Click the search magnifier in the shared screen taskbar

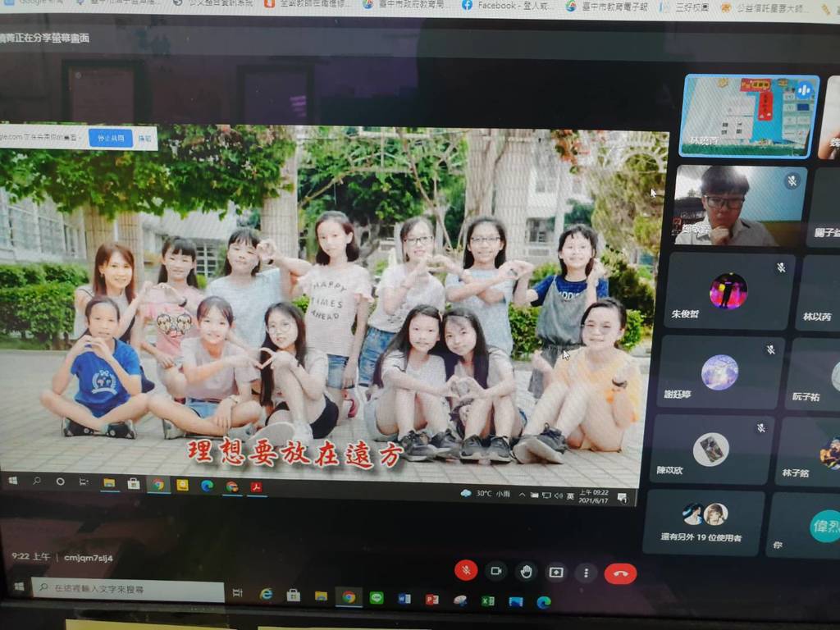[x=37, y=481]
